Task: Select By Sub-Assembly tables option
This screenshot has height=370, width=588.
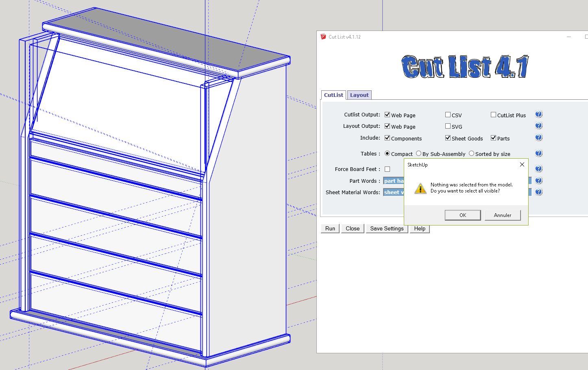Action: coord(419,153)
